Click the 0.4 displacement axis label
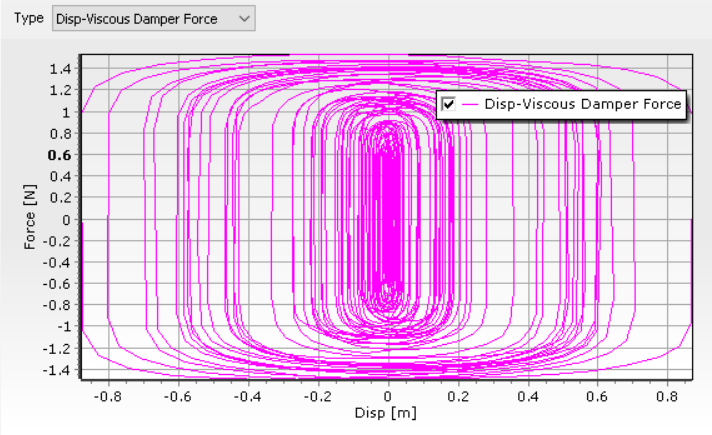The height and width of the screenshot is (435, 712). click(528, 397)
